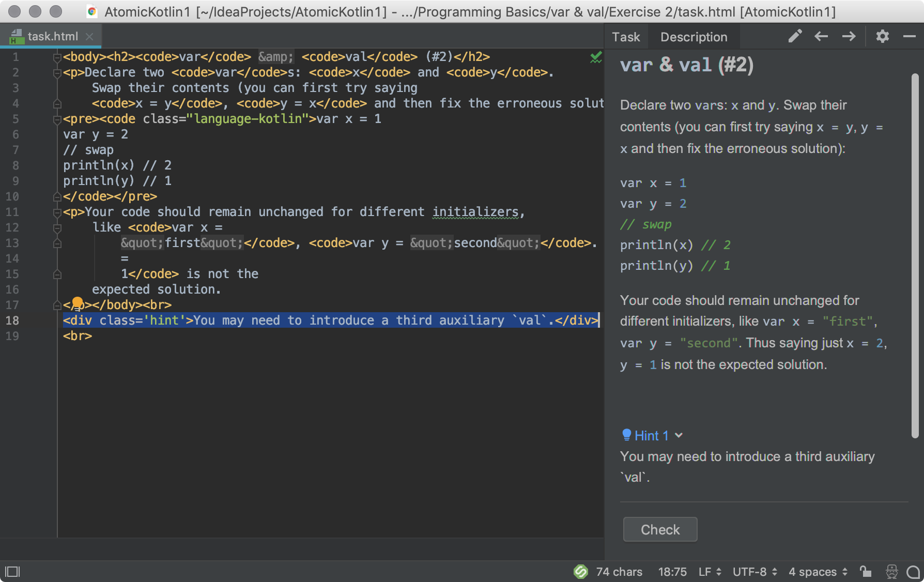Open the inspector hector icon in status bar

click(x=891, y=572)
